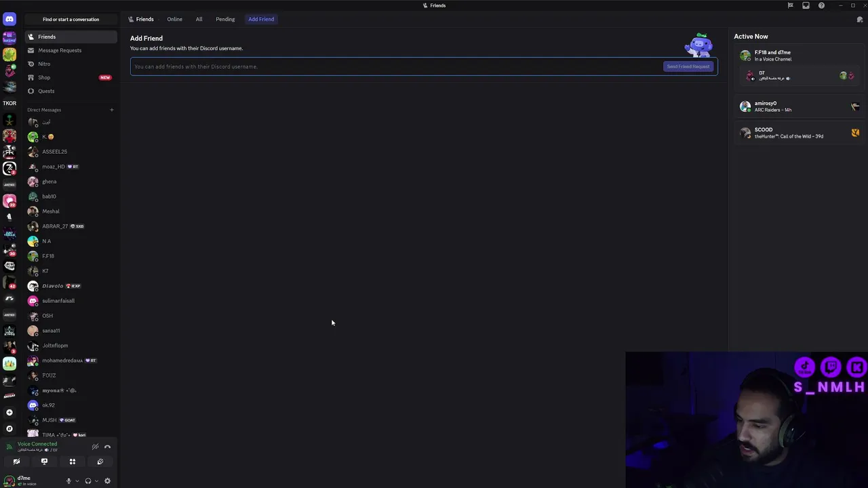
Task: Open DM with bab10
Action: pos(71,197)
